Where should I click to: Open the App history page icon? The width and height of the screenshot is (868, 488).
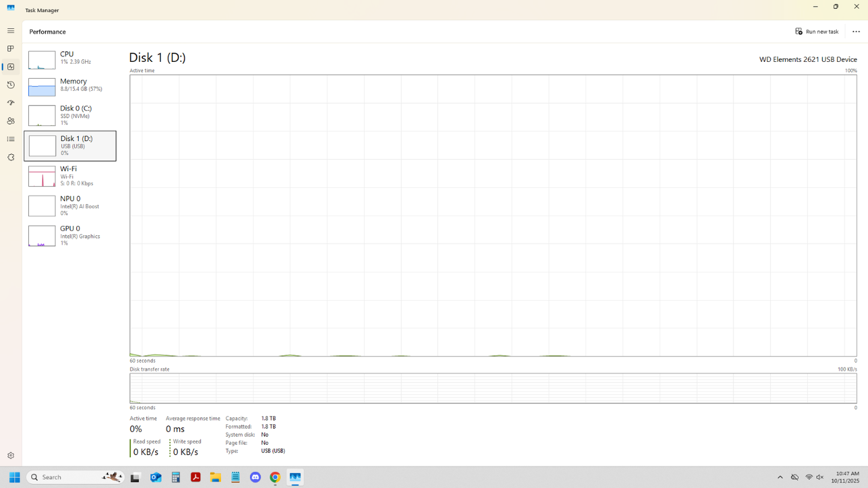11,85
